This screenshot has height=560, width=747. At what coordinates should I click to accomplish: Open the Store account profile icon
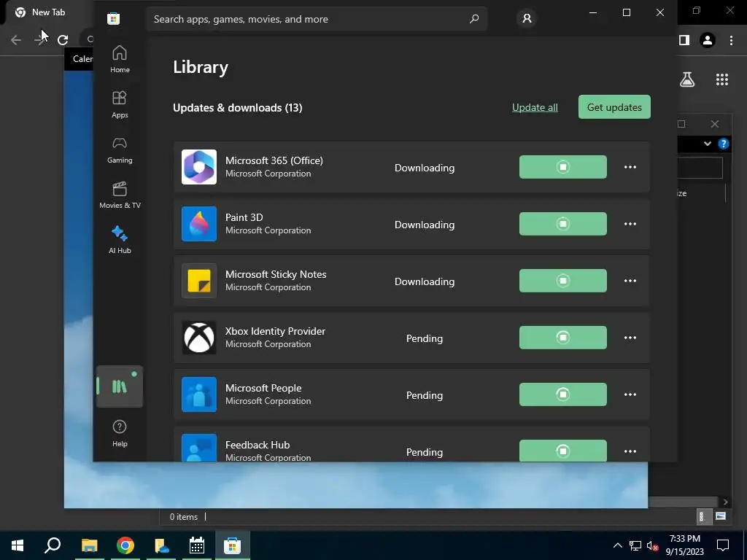(527, 18)
